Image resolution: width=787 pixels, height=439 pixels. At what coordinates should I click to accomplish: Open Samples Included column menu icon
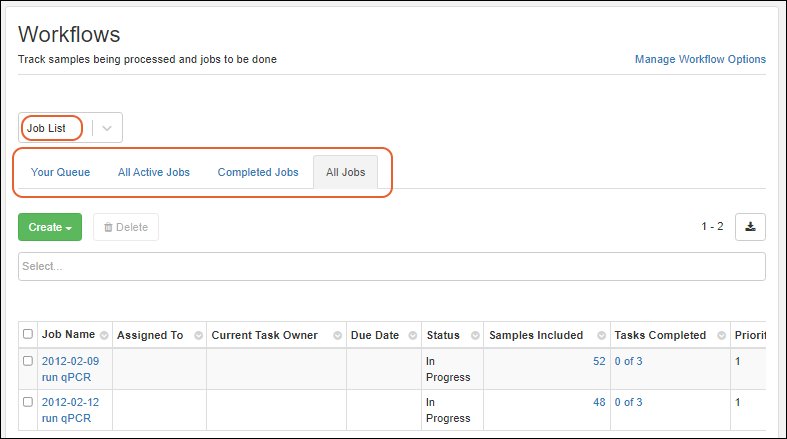[x=601, y=335]
